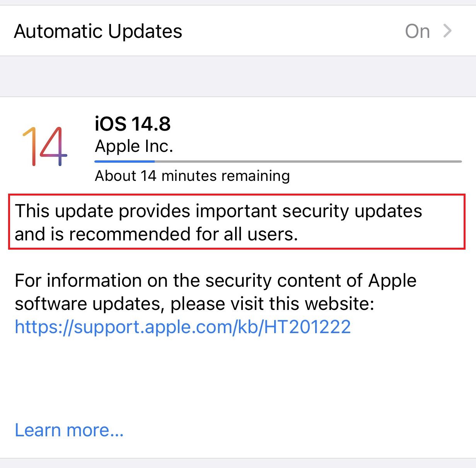Tap 'About 14 minutes remaining' status text
Screen dimensions: 476x468
coord(192,176)
